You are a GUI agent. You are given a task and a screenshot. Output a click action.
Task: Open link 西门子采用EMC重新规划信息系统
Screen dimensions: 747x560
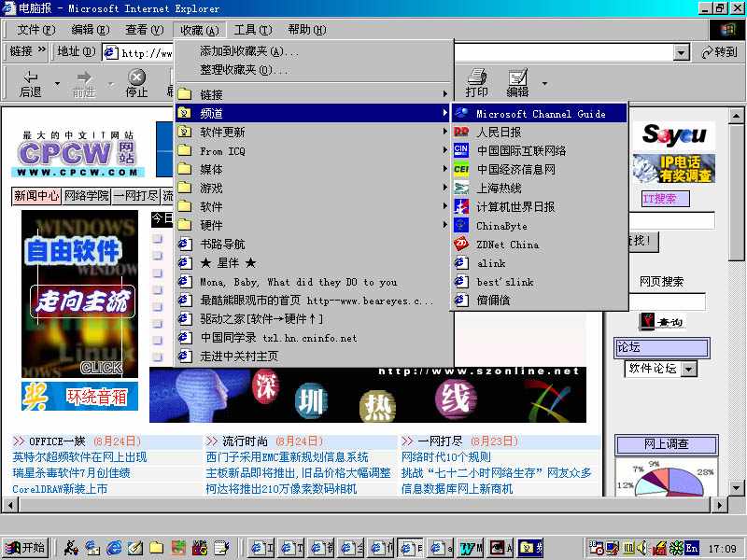(287, 457)
